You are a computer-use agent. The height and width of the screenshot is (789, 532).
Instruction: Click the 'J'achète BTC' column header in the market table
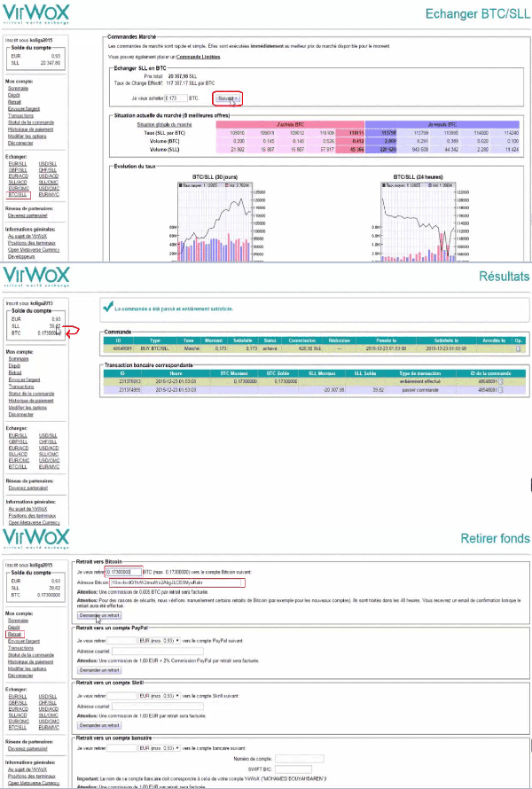(290, 124)
